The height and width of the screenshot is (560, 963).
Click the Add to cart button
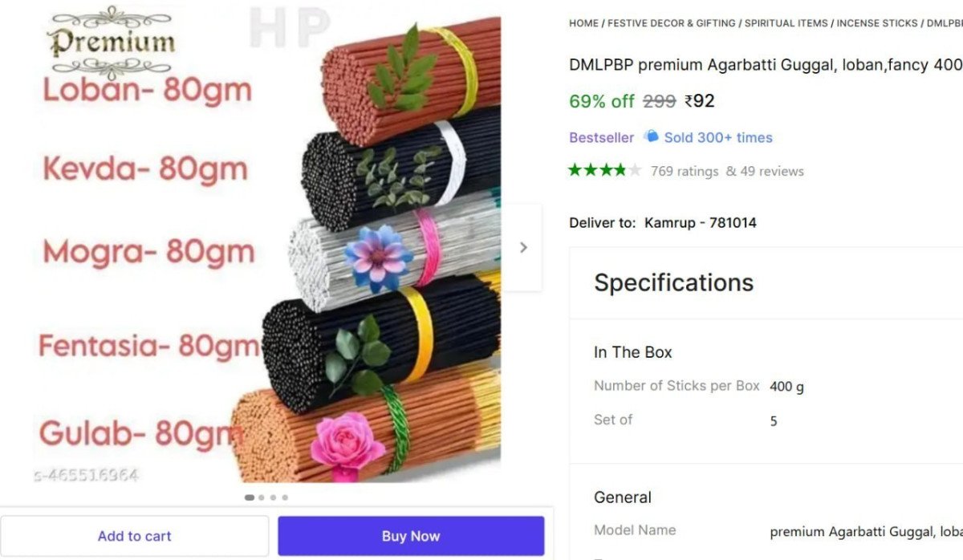(x=135, y=536)
